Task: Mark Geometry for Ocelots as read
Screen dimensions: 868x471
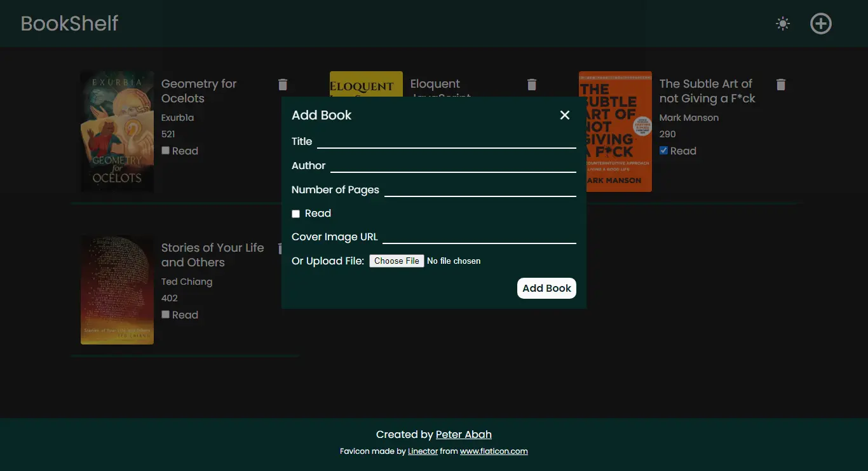Action: coord(165,151)
